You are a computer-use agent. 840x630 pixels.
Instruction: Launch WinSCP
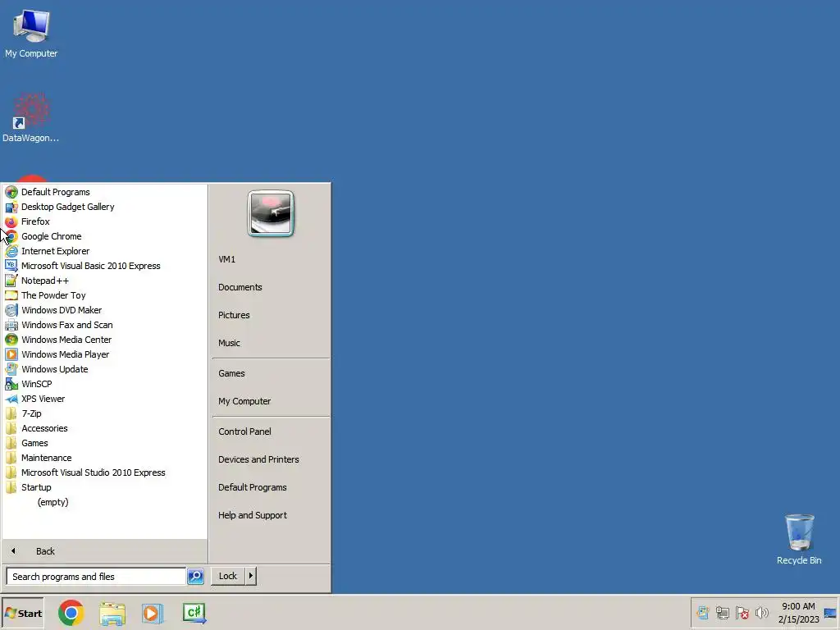click(x=104, y=384)
